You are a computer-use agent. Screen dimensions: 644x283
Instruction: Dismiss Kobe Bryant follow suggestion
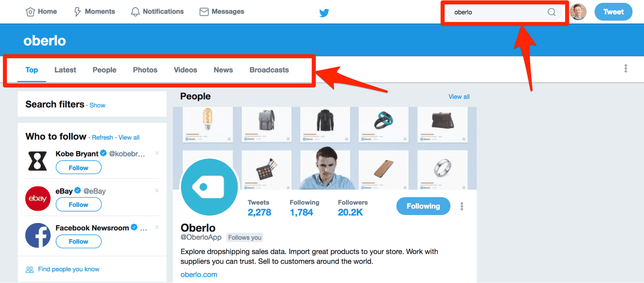157,153
